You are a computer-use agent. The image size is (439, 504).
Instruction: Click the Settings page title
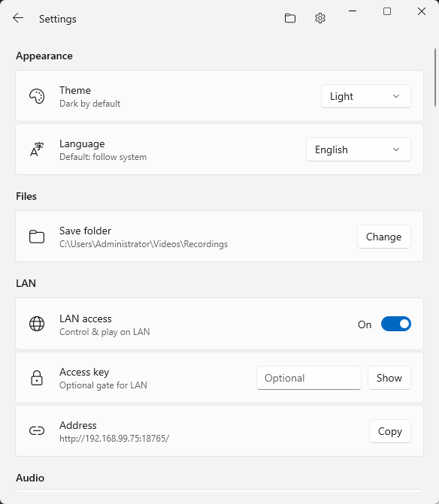click(58, 19)
